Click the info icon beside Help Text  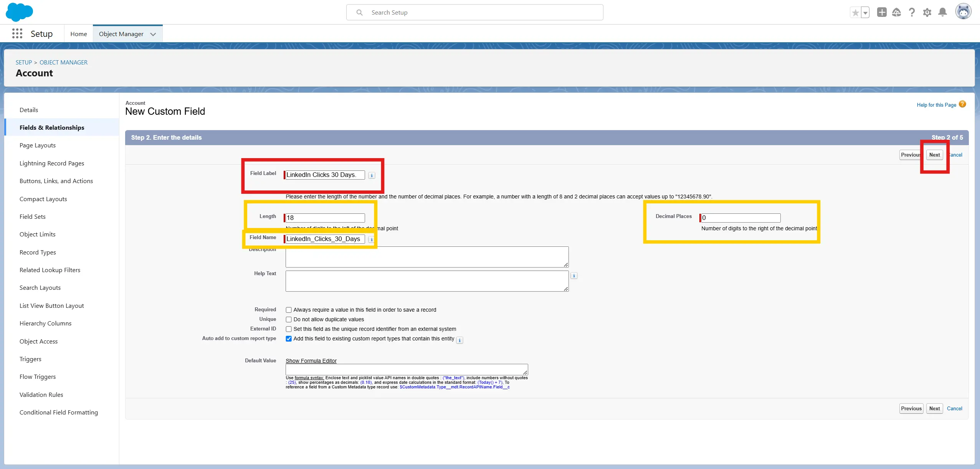tap(574, 276)
